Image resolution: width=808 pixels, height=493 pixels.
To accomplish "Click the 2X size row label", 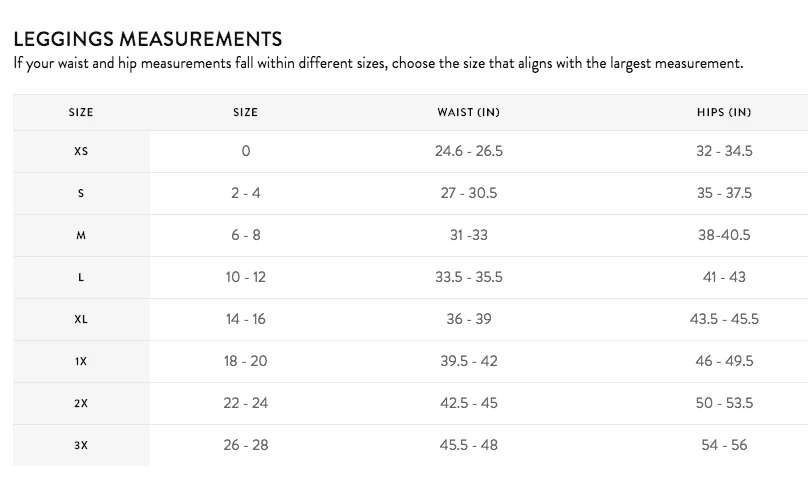I will tap(81, 404).
